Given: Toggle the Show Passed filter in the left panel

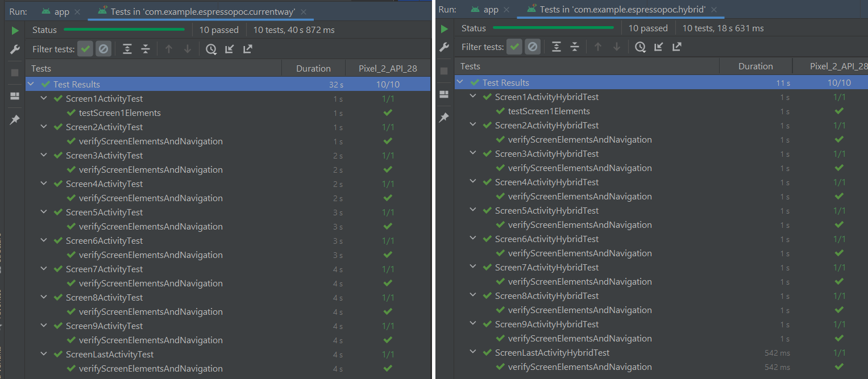Looking at the screenshot, I should coord(85,49).
